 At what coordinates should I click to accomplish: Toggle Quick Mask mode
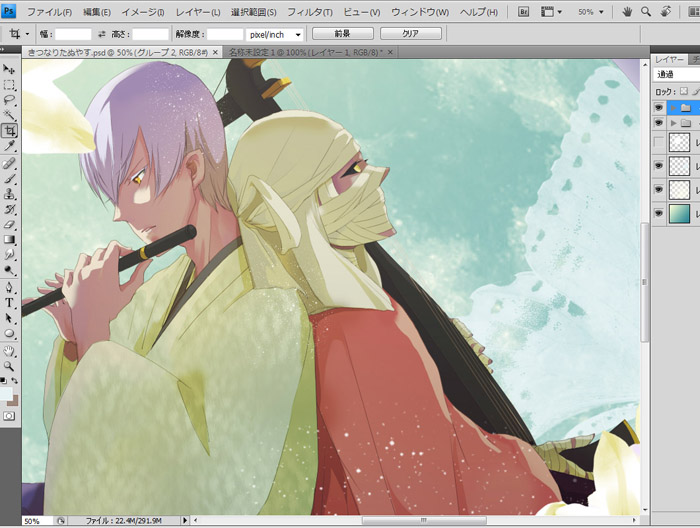(x=9, y=416)
